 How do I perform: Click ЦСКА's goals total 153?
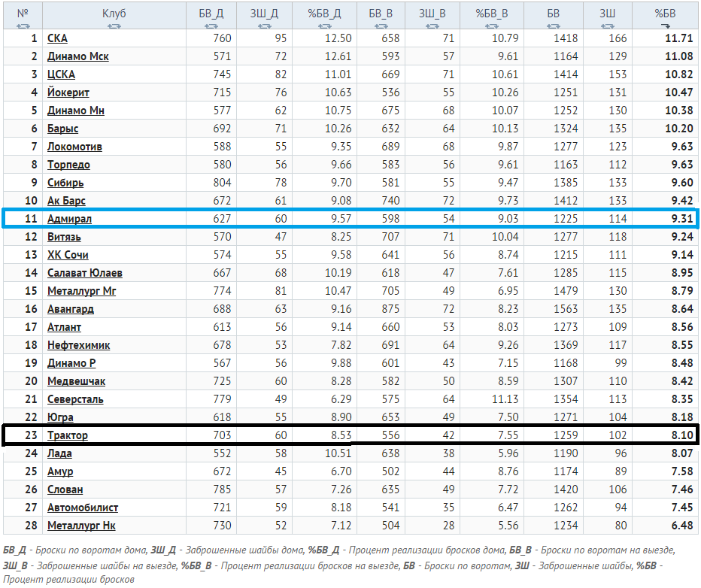tap(618, 74)
